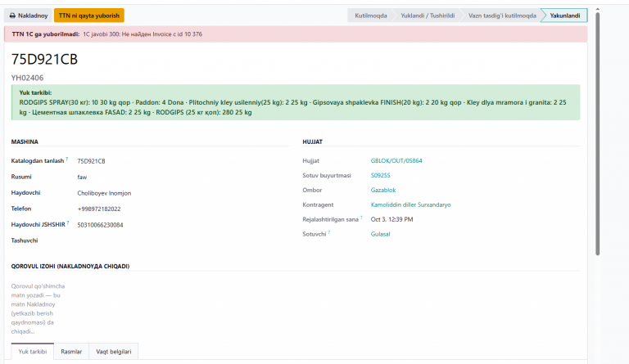Click the Yakunlandi status stage
Screen dimensions: 629x364
pyautogui.click(x=565, y=16)
